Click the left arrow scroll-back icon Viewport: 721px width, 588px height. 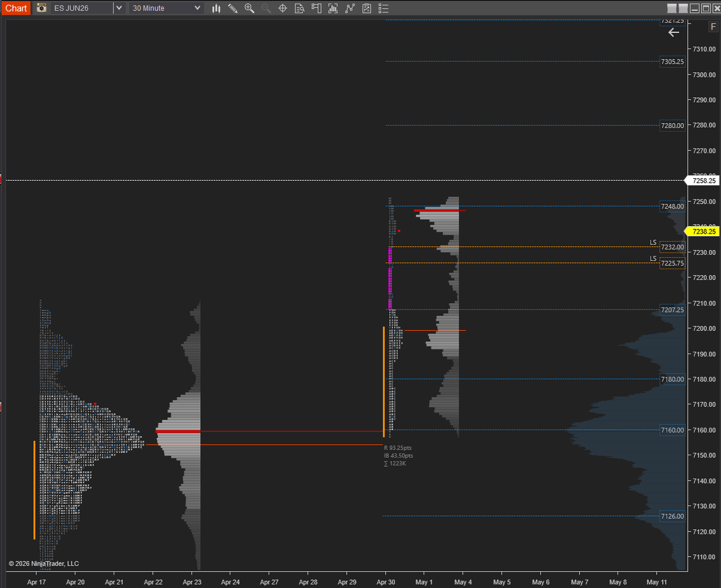tap(674, 32)
